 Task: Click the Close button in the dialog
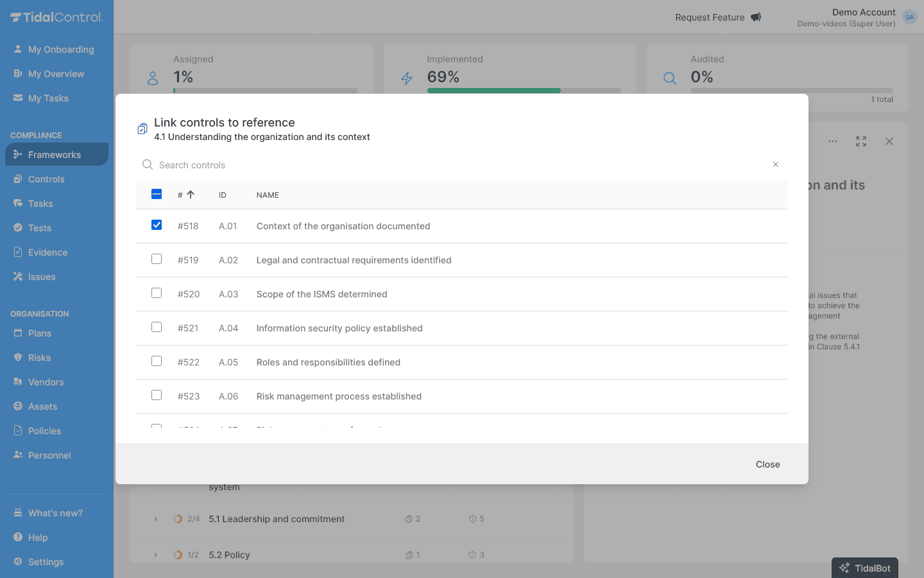click(767, 464)
